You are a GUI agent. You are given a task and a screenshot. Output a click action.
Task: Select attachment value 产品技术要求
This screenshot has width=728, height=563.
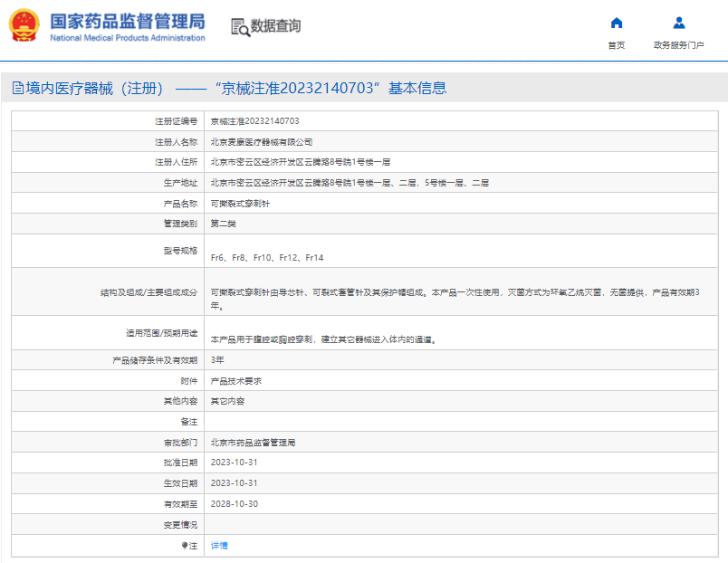pos(236,381)
